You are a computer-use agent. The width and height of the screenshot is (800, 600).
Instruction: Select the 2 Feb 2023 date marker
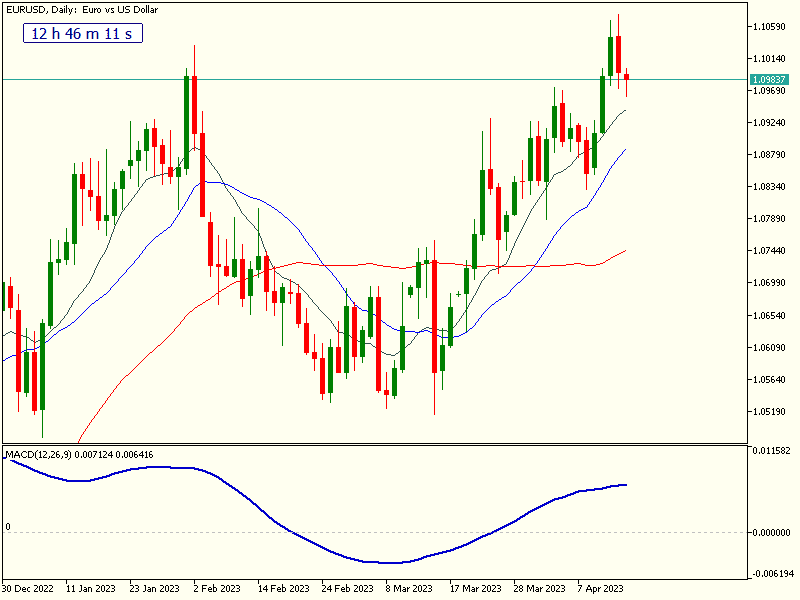(217, 588)
